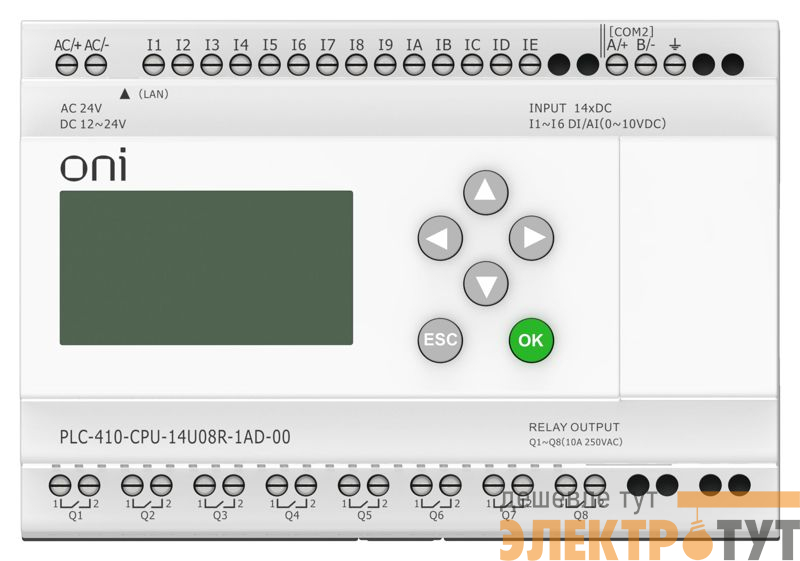
Task: Click the right arrow navigation button
Action: [x=531, y=238]
